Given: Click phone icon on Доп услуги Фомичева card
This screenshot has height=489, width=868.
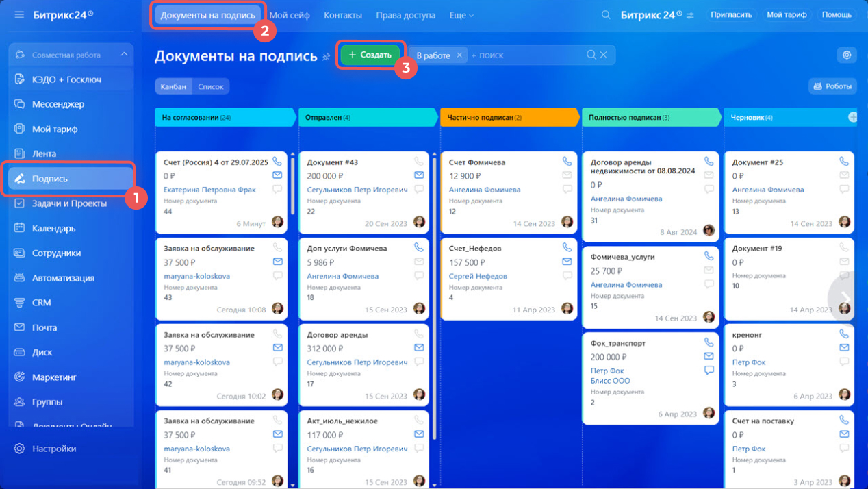Looking at the screenshot, I should 419,248.
